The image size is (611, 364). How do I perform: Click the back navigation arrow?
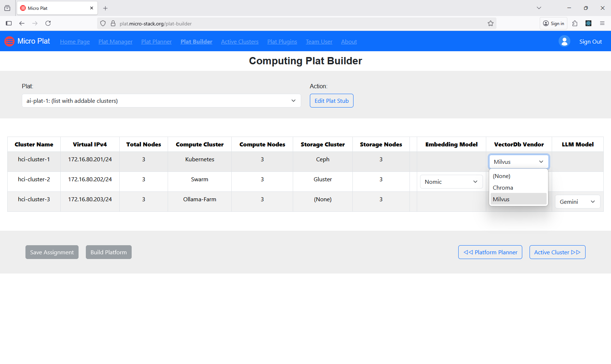pos(22,23)
